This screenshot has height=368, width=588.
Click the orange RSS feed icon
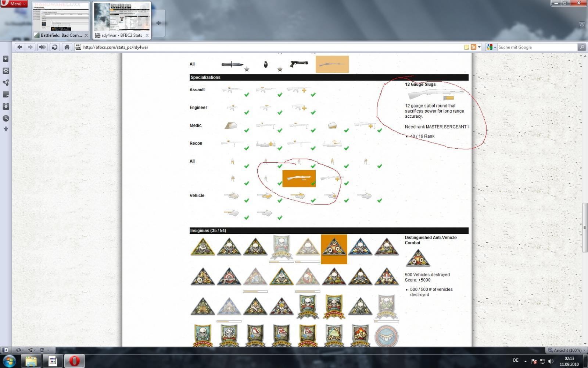(474, 47)
